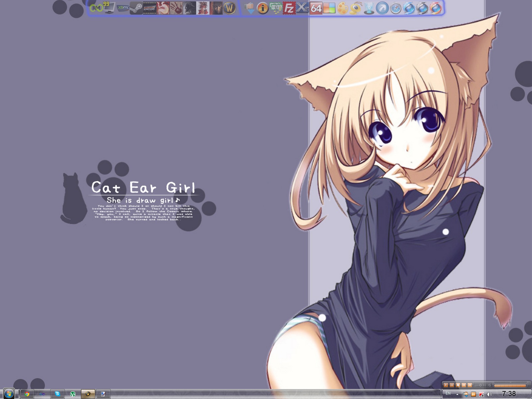
Task: Open the recycle bin dock icon
Action: point(369,8)
